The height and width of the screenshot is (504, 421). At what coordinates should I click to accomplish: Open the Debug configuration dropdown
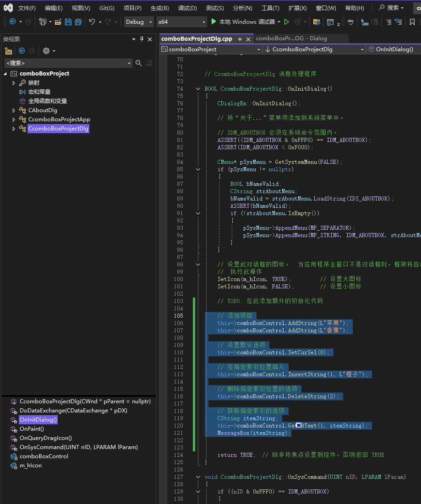[139, 22]
